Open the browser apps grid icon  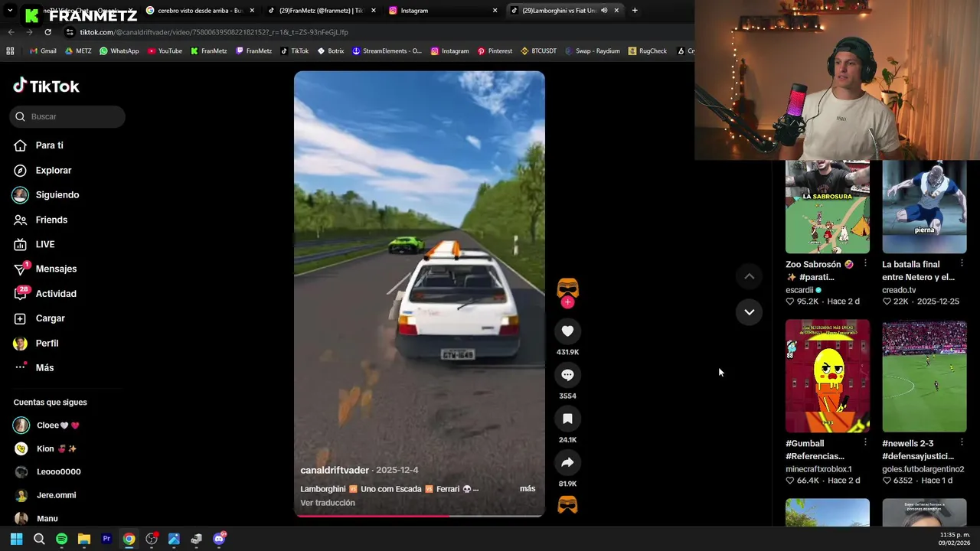point(10,51)
